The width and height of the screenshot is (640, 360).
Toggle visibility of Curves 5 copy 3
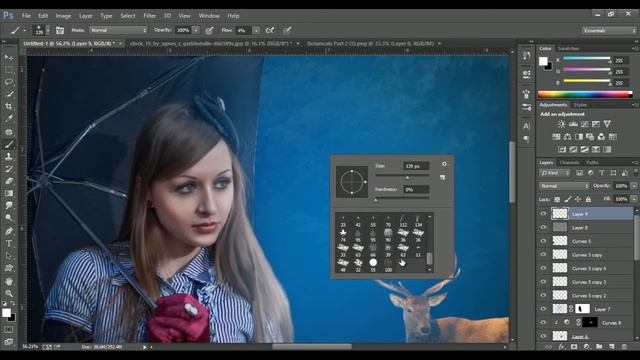[x=543, y=282]
